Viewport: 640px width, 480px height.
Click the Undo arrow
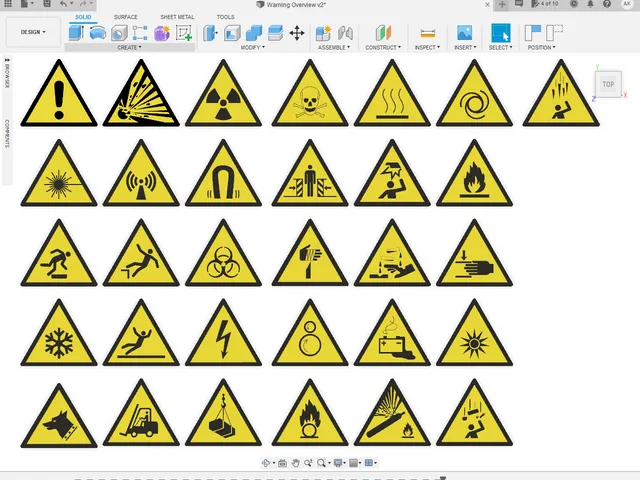point(63,4)
